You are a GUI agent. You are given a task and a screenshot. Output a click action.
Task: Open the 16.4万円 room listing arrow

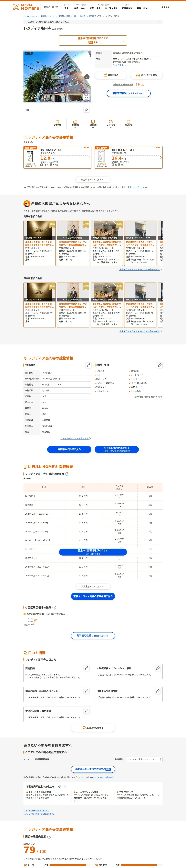point(161,157)
